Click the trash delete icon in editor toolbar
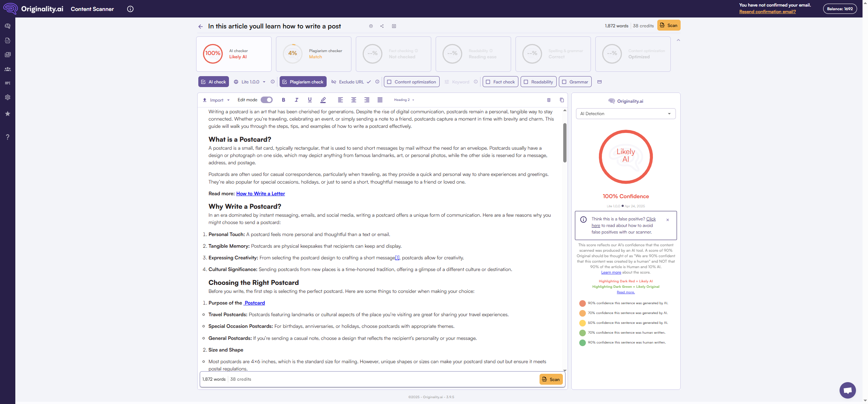The image size is (868, 404). pyautogui.click(x=549, y=100)
